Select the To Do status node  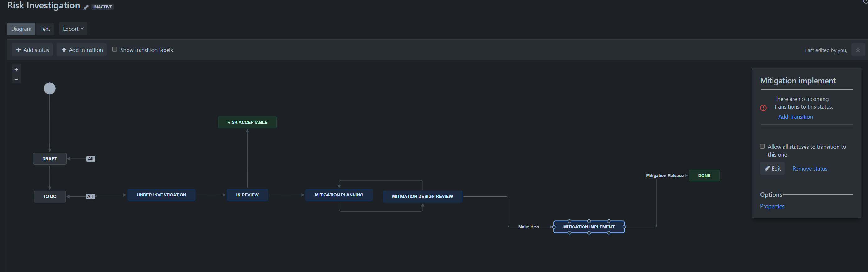[x=49, y=196]
